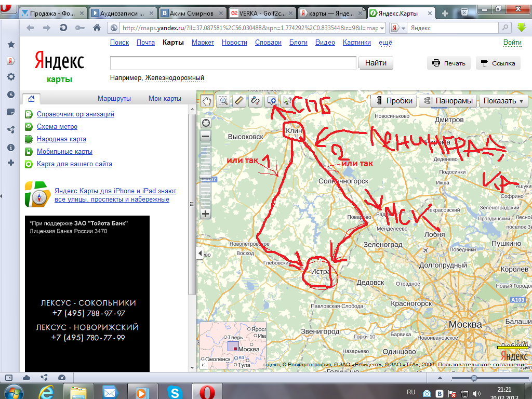Open info icon in Opera sidebar
Image resolution: width=532 pixels, height=399 pixels.
click(x=11, y=147)
